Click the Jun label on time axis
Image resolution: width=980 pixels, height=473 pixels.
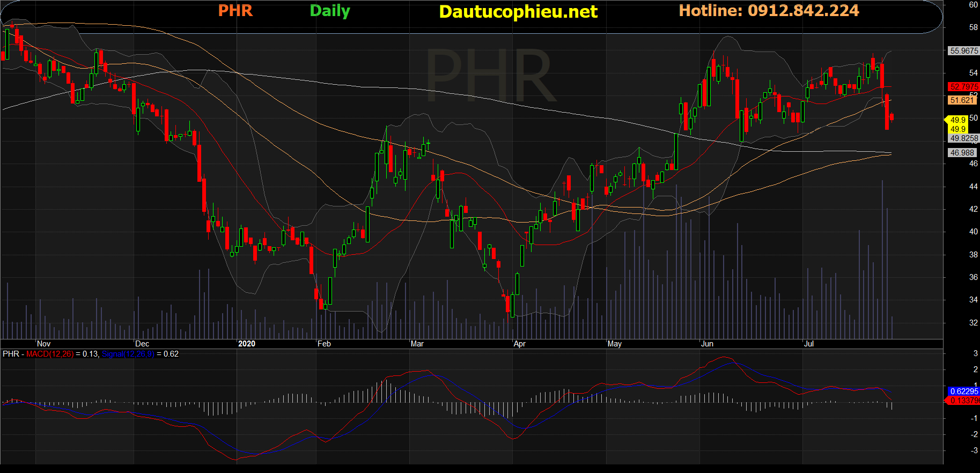point(708,344)
